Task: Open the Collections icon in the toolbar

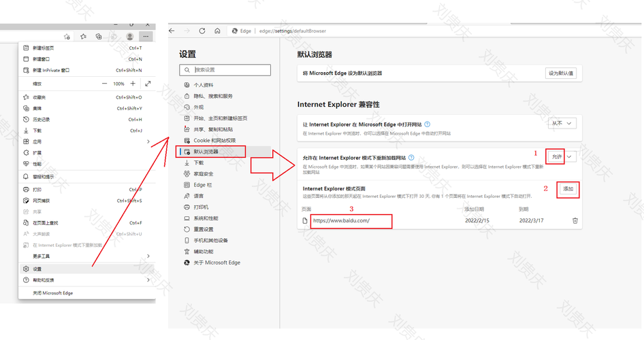Action: [99, 37]
